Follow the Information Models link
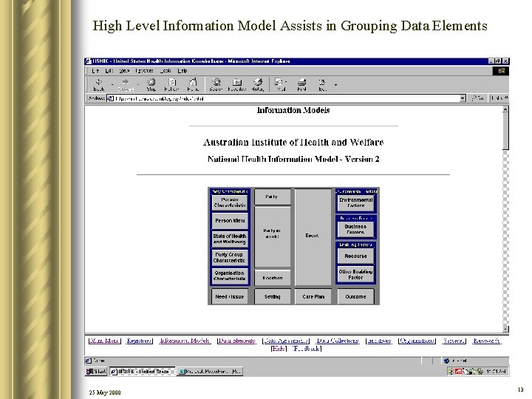The image size is (532, 399). click(x=185, y=341)
